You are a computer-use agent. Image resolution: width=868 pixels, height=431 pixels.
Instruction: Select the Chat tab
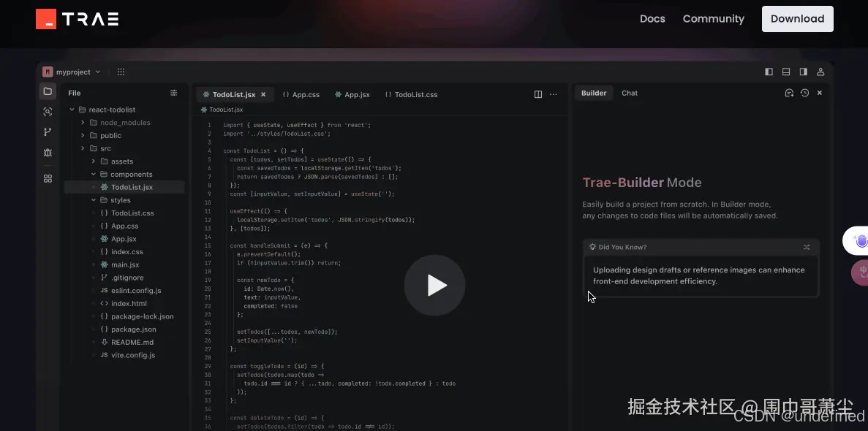click(630, 93)
